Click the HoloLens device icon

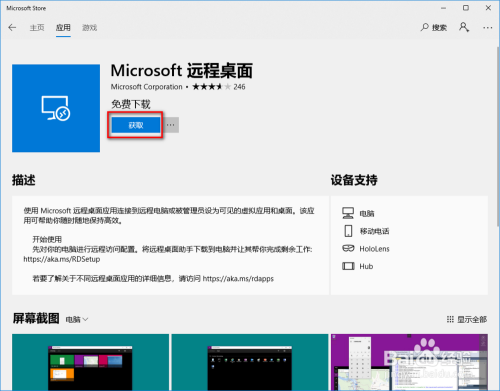[348, 248]
